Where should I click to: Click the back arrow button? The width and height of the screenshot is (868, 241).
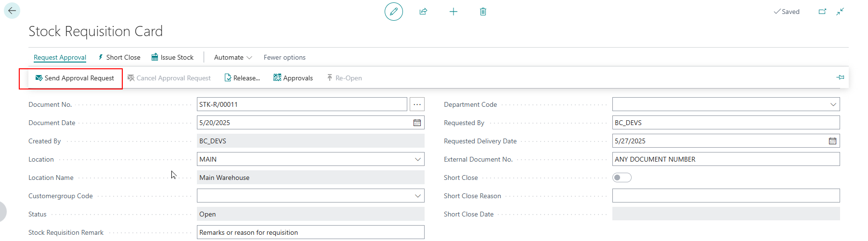[12, 11]
